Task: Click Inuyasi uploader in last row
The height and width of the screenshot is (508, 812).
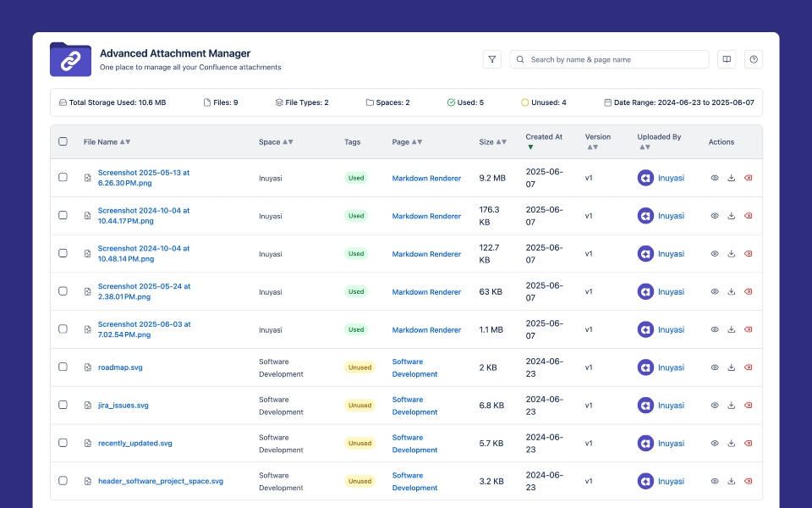Action: click(671, 481)
